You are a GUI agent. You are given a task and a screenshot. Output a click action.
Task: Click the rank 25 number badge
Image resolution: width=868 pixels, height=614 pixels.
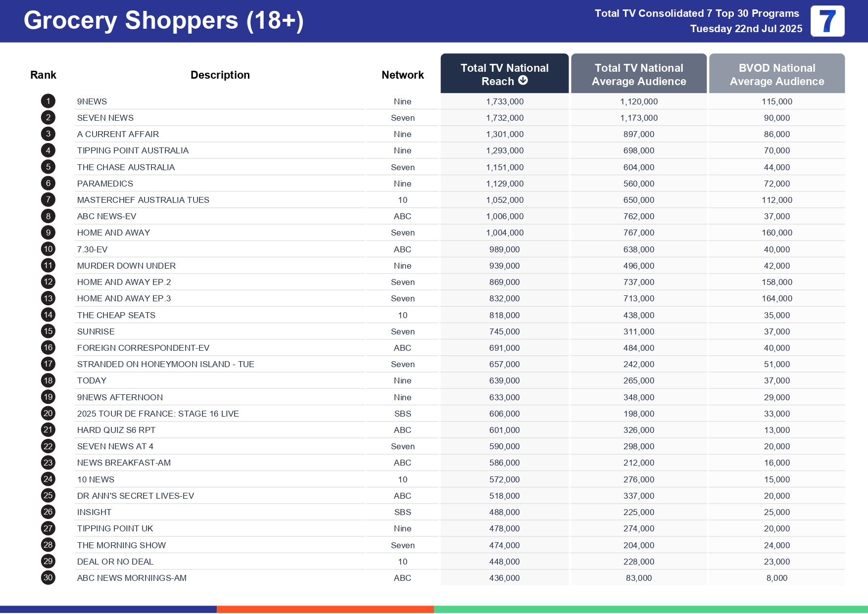pyautogui.click(x=48, y=496)
